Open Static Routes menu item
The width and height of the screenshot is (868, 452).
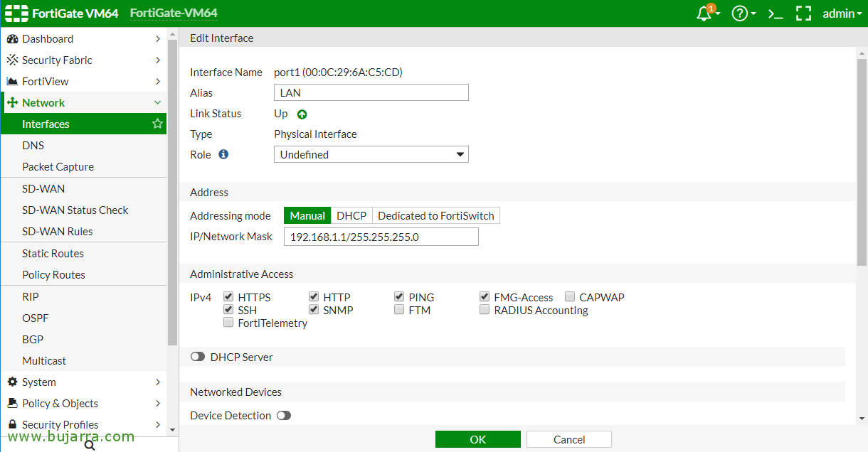coord(83,253)
